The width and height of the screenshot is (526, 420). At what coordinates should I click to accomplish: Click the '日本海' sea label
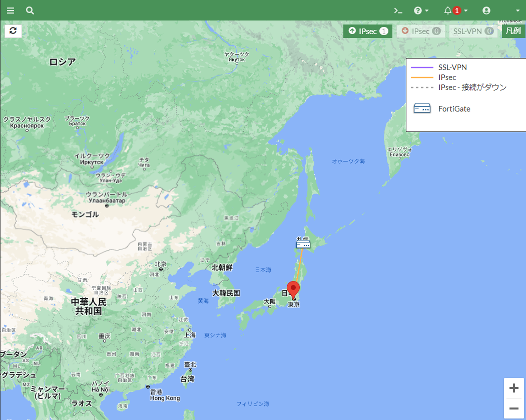(x=263, y=270)
